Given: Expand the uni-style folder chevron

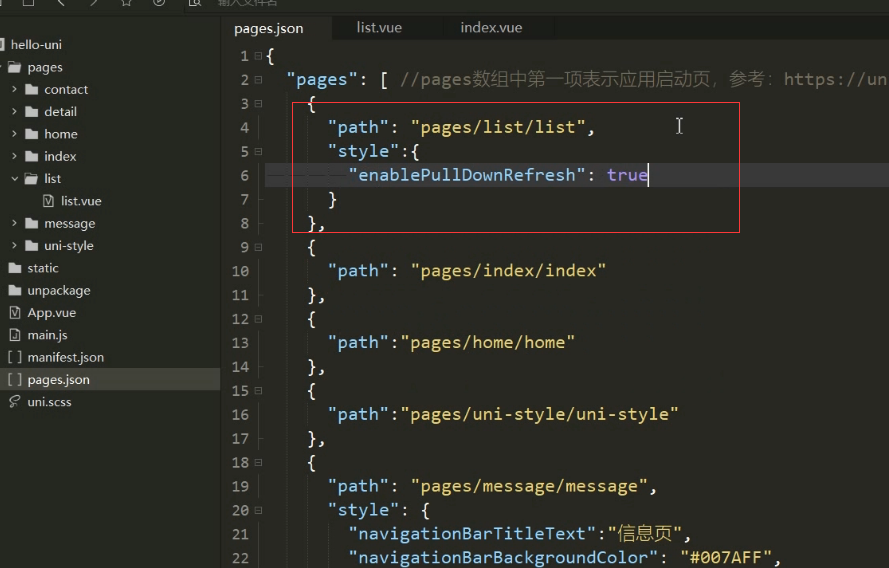Looking at the screenshot, I should click(14, 245).
